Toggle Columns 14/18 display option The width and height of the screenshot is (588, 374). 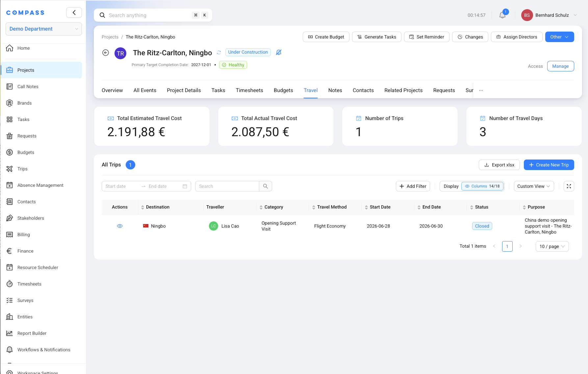click(x=482, y=186)
